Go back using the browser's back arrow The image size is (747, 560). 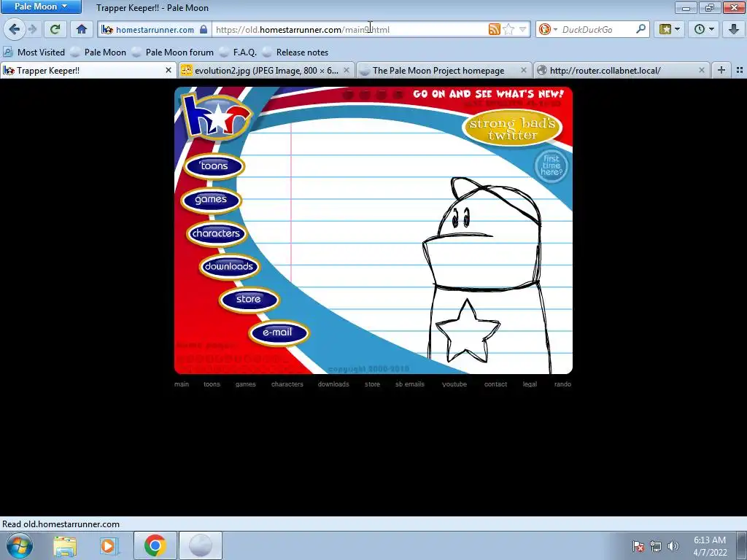click(x=15, y=29)
